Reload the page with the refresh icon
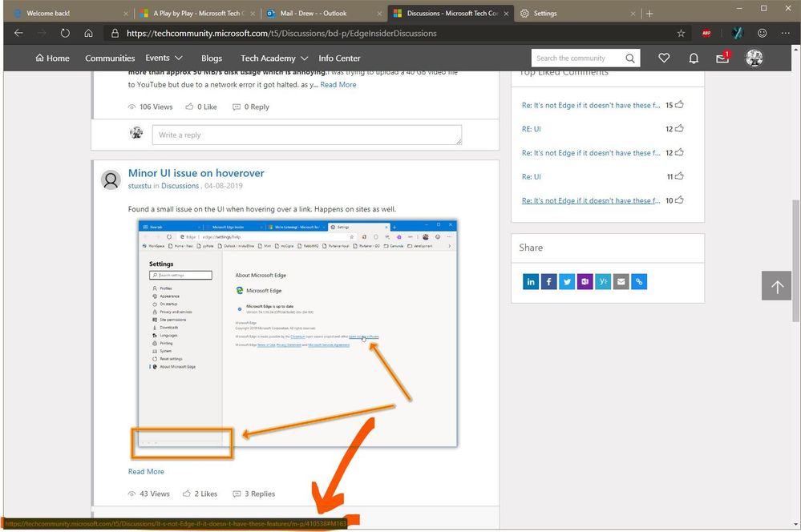The image size is (801, 532). pos(65,33)
